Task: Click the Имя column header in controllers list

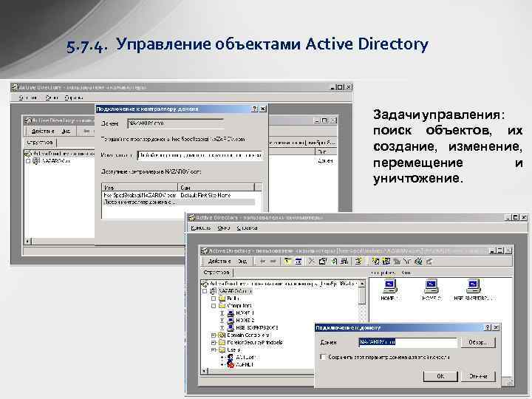Action: click(x=140, y=187)
